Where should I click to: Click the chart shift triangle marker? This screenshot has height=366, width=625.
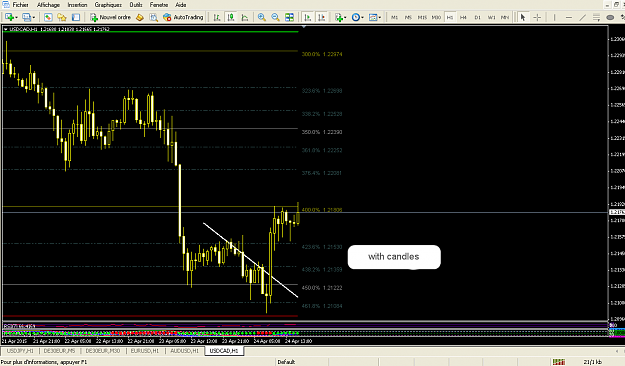pyautogui.click(x=304, y=27)
